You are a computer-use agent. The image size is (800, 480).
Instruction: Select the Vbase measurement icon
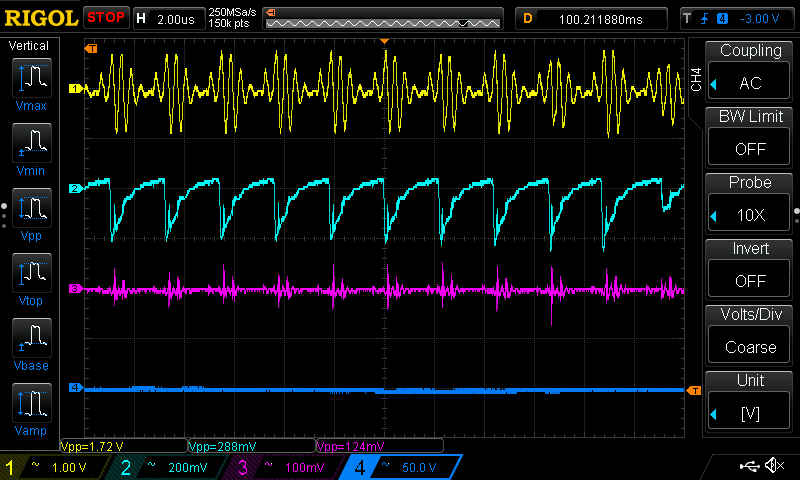point(31,342)
